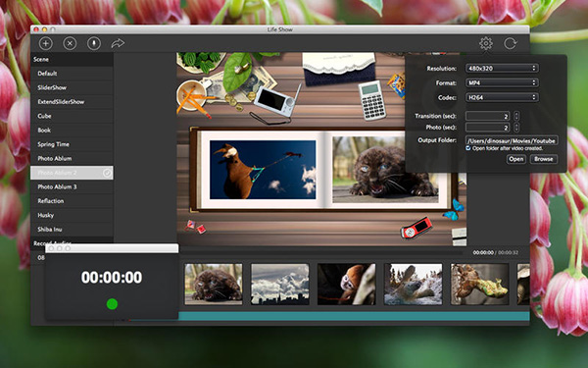Open the settings gear icon
588x368 pixels.
point(486,43)
